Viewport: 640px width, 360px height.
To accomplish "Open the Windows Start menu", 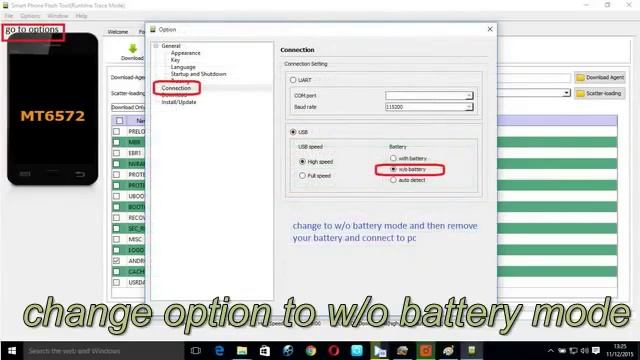I will (x=12, y=351).
